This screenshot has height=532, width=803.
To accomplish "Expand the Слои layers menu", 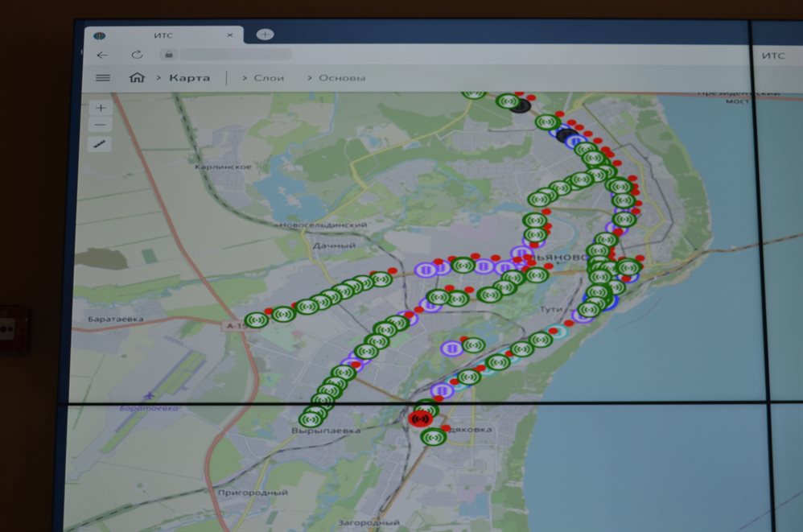I will (x=268, y=78).
